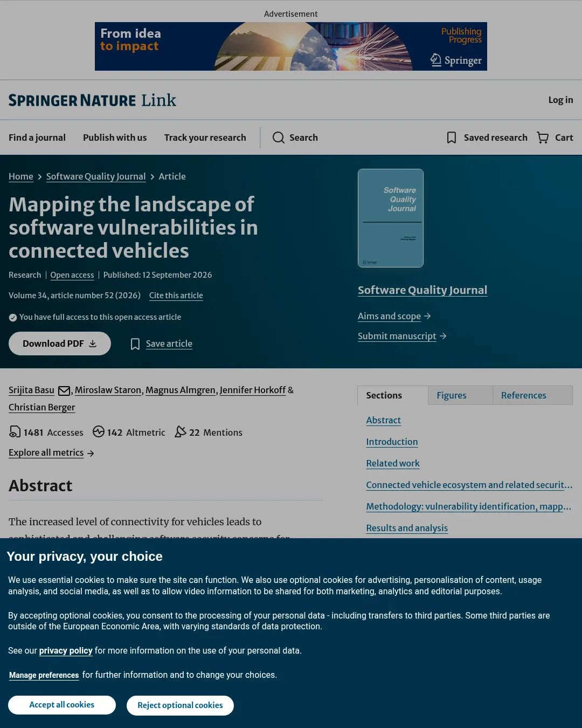The image size is (582, 728).
Task: Click the email envelope icon beside Srijita Basu
Action: [x=64, y=390]
